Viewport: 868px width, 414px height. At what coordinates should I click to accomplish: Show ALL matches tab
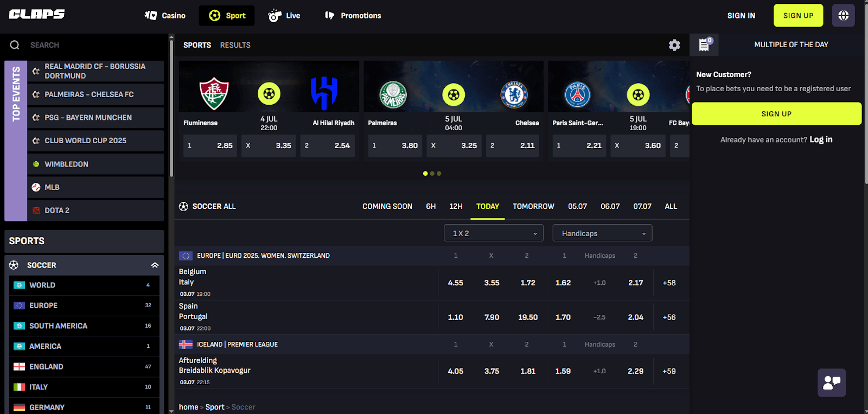point(671,206)
